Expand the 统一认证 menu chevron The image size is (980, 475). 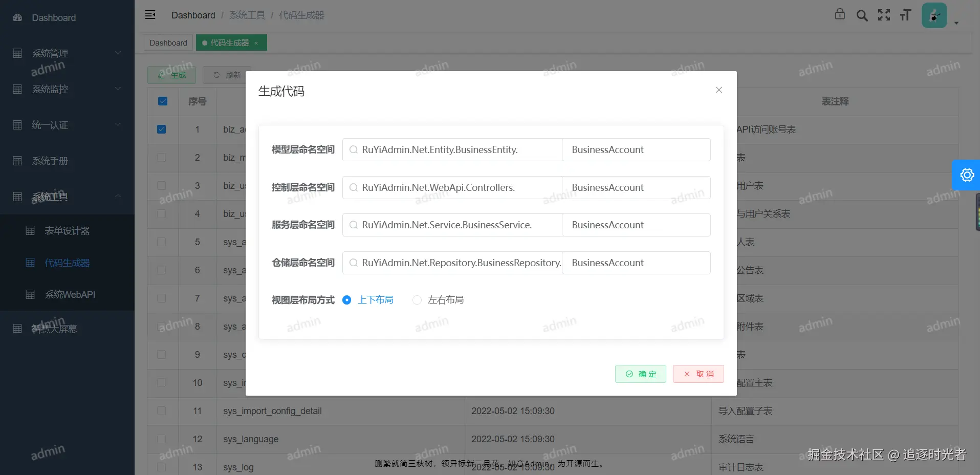click(x=118, y=124)
